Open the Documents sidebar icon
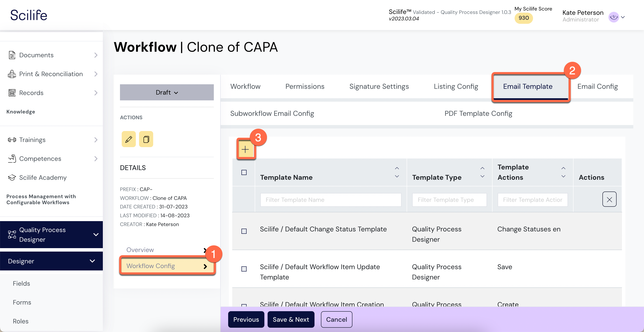The height and width of the screenshot is (332, 644). [x=12, y=55]
